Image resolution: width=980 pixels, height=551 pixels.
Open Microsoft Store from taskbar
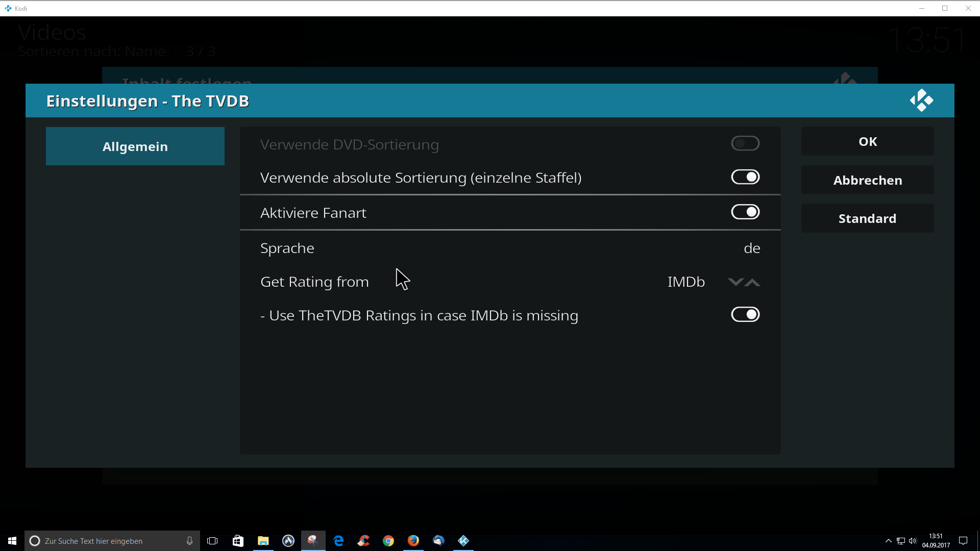238,541
